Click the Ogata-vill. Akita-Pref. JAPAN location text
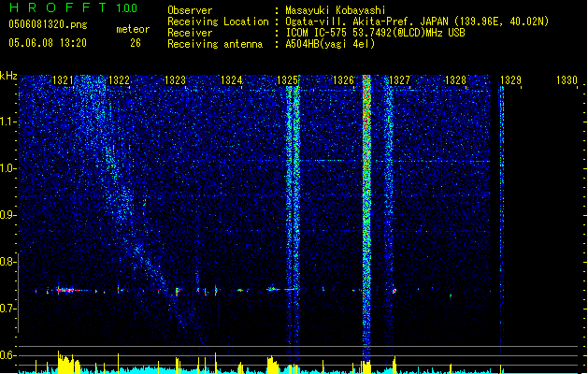Screen dimensions: 588x374 coord(417,22)
